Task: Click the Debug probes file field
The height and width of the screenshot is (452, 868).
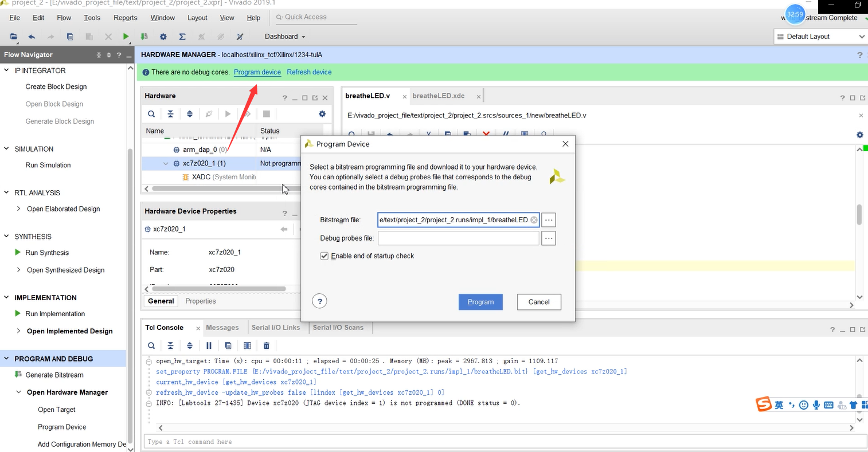Action: (459, 238)
